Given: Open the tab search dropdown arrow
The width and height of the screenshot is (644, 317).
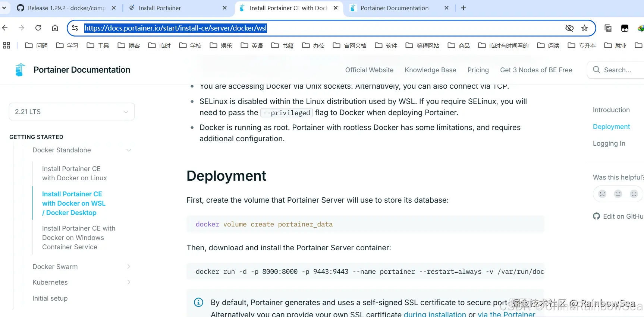Looking at the screenshot, I should click(4, 8).
